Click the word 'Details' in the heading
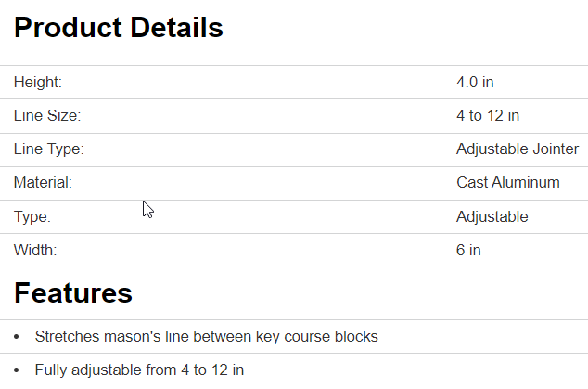 [176, 28]
